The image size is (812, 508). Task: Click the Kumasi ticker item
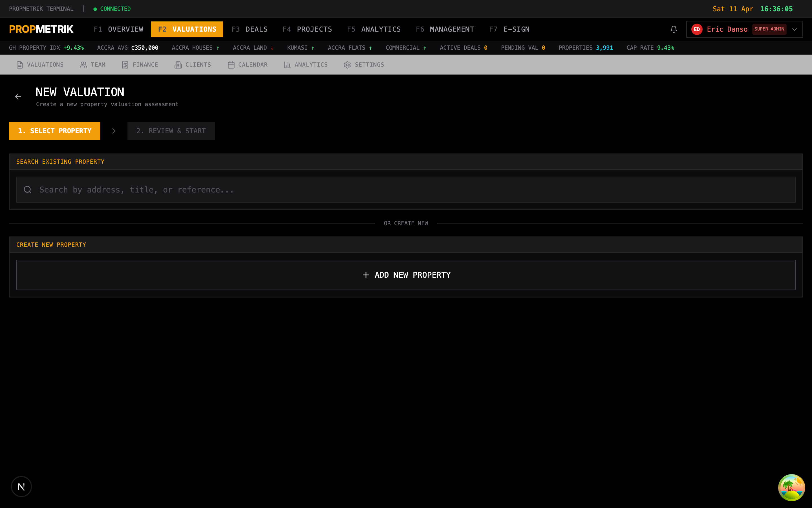click(301, 48)
